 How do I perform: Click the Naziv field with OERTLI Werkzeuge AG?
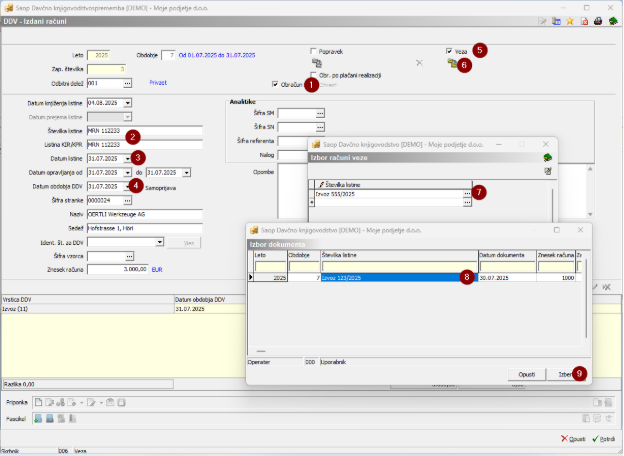(144, 214)
